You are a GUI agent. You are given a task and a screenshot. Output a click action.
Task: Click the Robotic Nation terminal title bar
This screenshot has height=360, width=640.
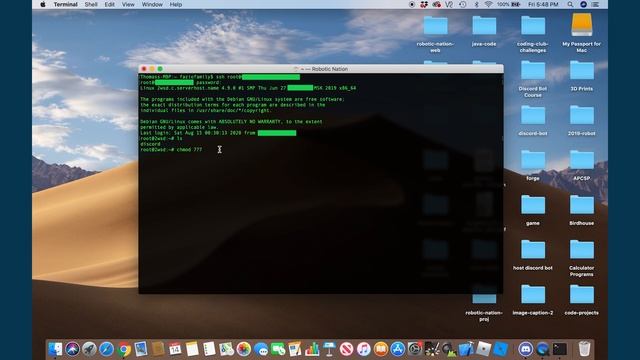321,69
